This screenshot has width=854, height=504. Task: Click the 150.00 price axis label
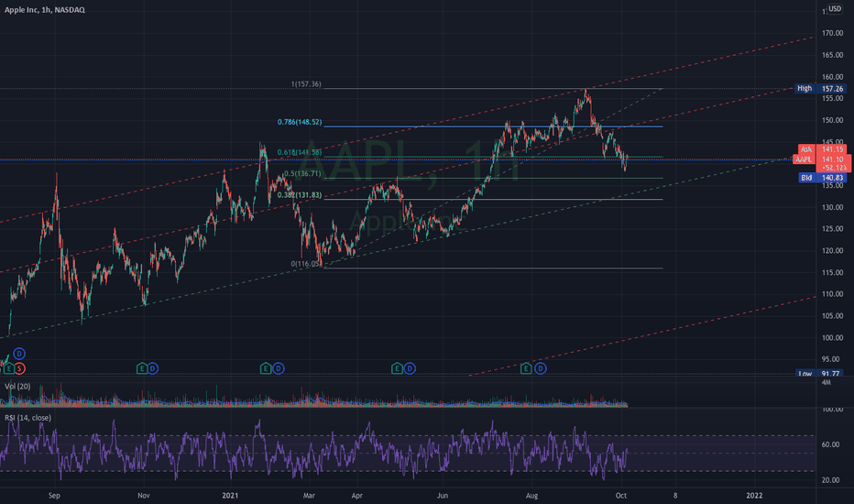click(832, 120)
